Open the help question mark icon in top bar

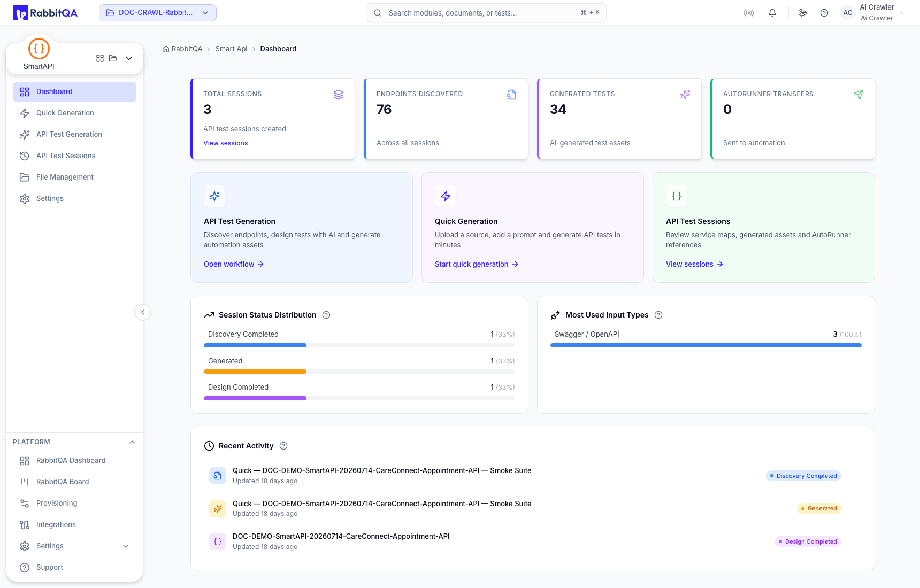point(824,13)
